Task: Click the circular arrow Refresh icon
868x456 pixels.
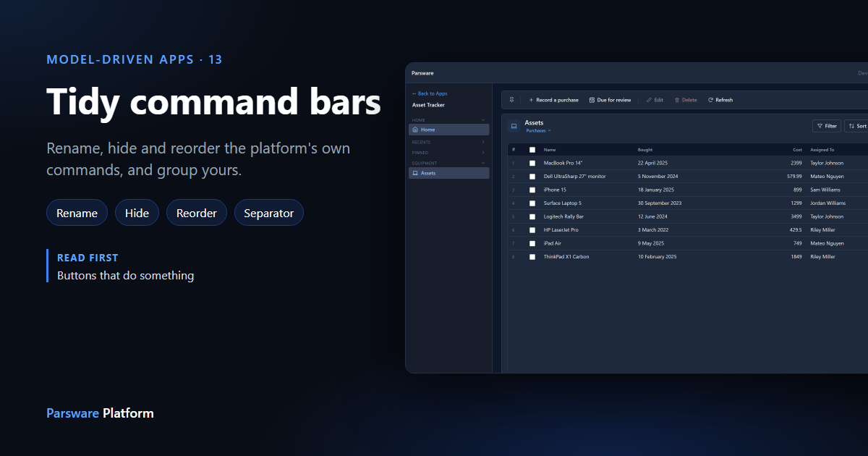Action: [x=710, y=100]
